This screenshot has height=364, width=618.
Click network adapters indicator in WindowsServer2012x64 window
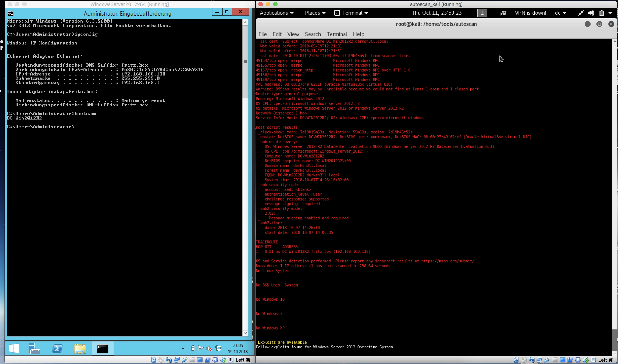[176, 360]
